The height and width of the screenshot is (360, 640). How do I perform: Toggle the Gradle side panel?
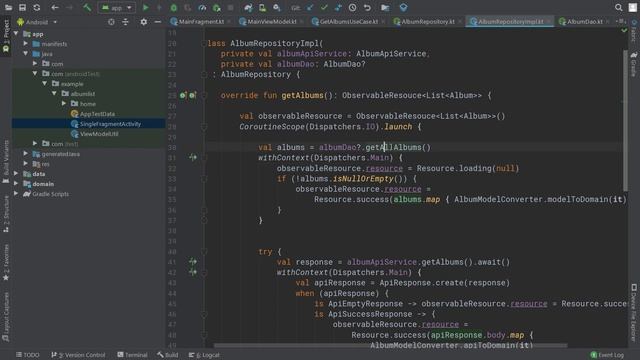(633, 64)
